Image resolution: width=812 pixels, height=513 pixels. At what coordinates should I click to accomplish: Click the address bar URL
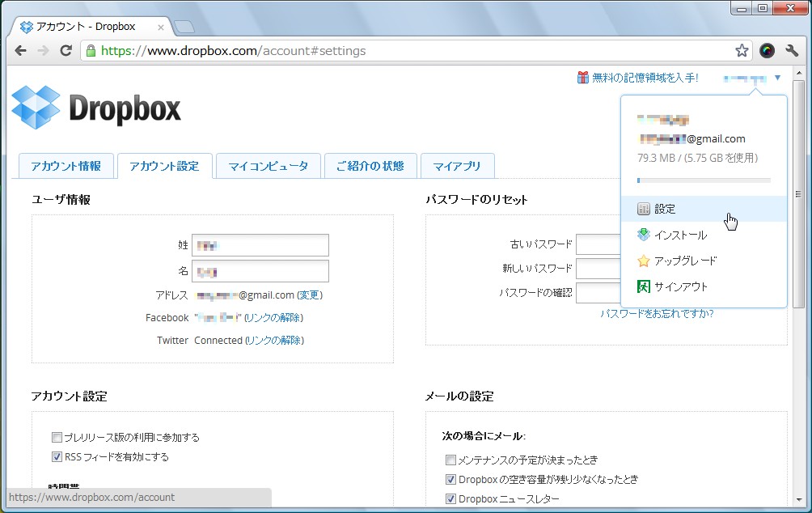point(234,51)
